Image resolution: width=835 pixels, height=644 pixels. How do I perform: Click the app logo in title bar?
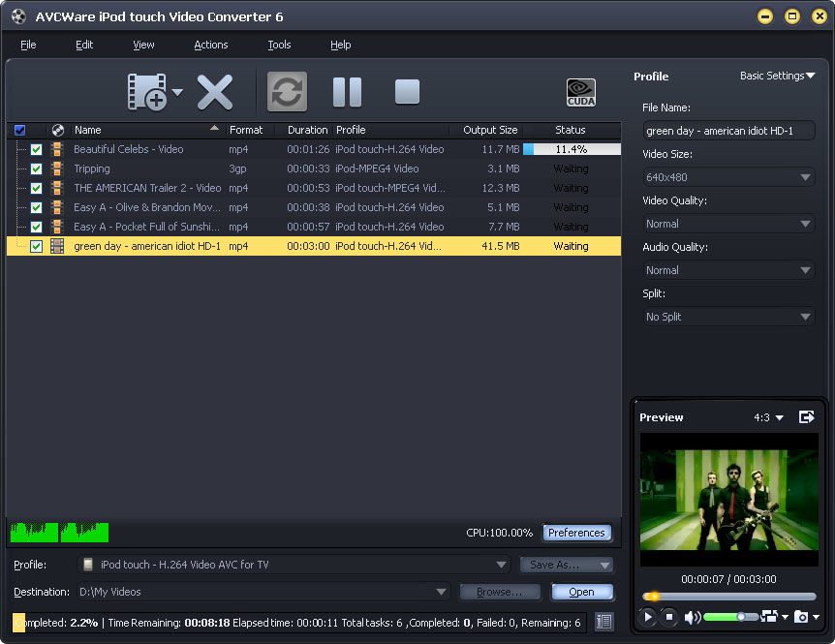click(18, 16)
